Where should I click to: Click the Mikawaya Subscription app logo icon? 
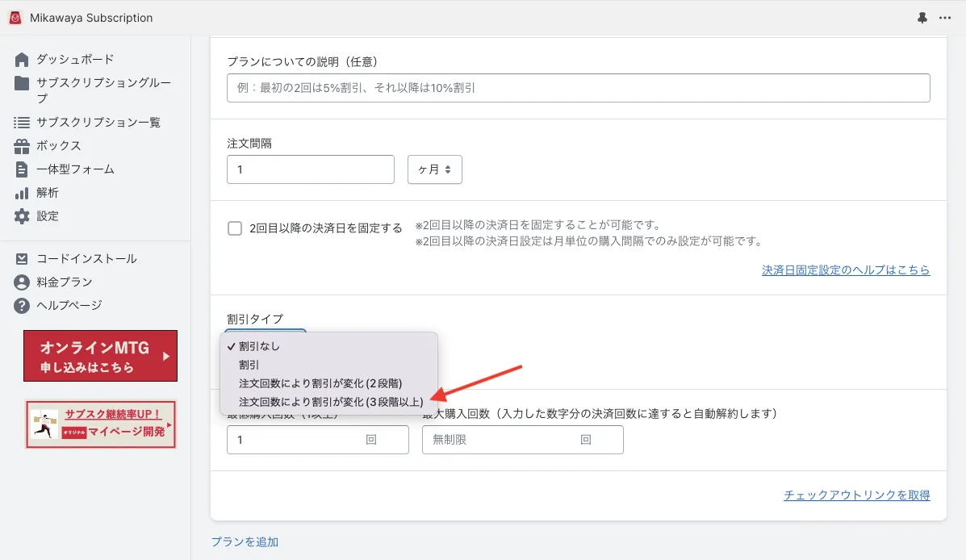click(15, 18)
